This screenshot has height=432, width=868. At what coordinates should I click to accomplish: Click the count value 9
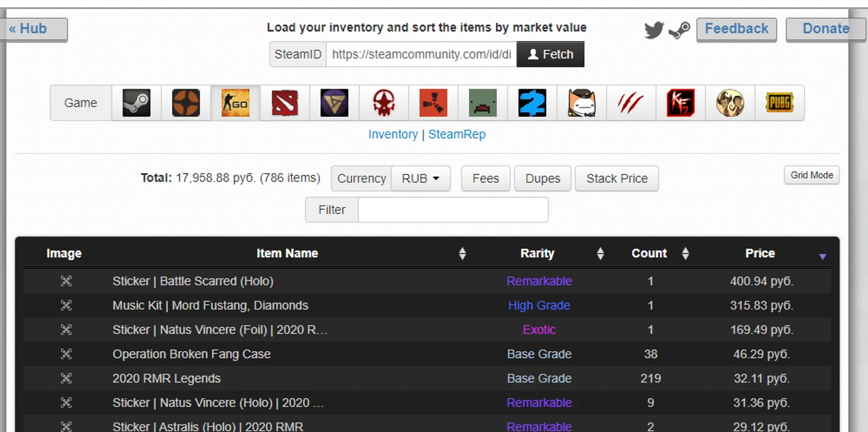[x=650, y=403]
